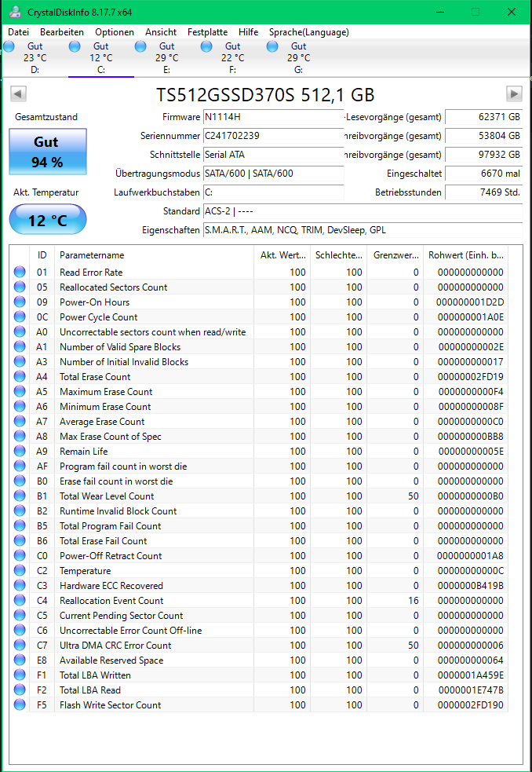The height and width of the screenshot is (772, 532).
Task: Select the Max Erase Count of Spec row
Action: tap(259, 436)
